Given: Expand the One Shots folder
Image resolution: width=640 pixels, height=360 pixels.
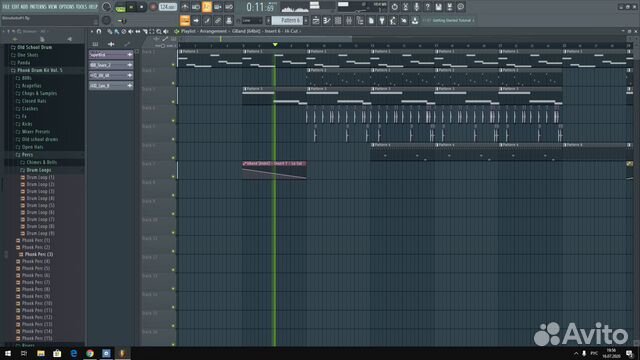Looking at the screenshot, I should pyautogui.click(x=27, y=55).
